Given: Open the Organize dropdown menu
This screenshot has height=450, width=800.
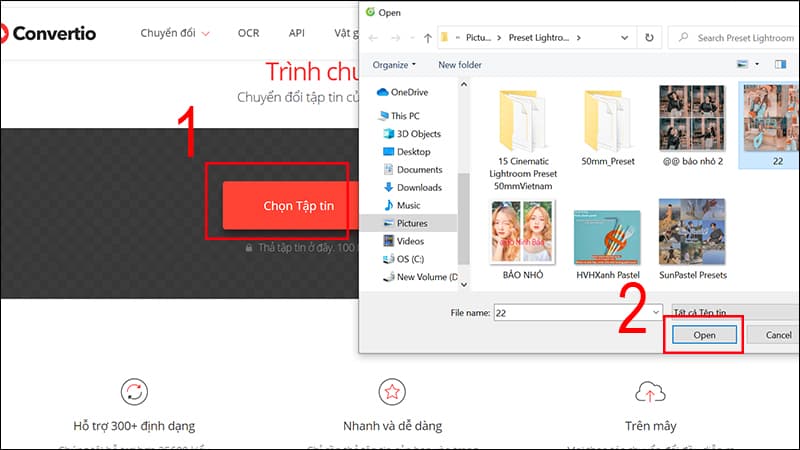Looking at the screenshot, I should coord(395,64).
